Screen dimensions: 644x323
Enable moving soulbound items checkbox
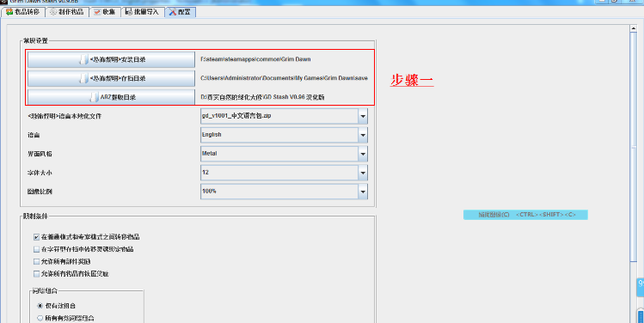[x=37, y=249]
